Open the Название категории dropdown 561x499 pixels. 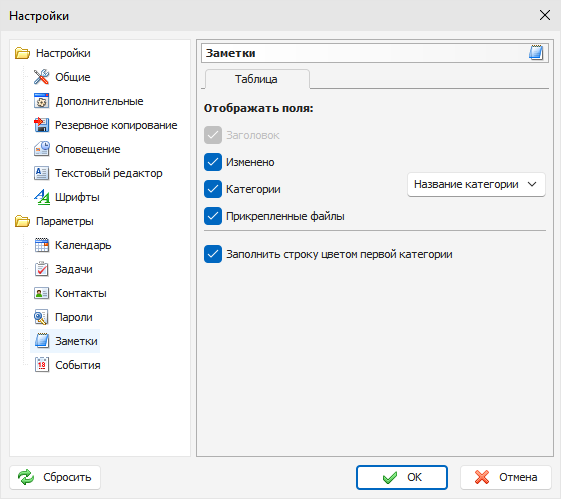point(476,185)
